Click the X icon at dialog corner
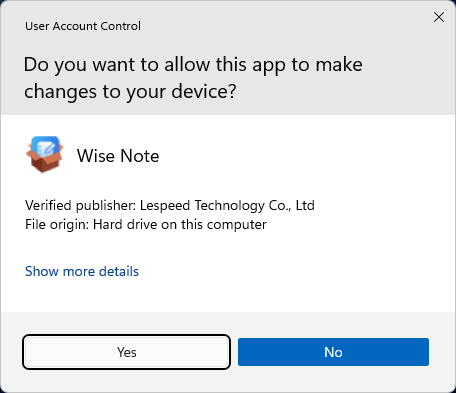 coord(439,17)
